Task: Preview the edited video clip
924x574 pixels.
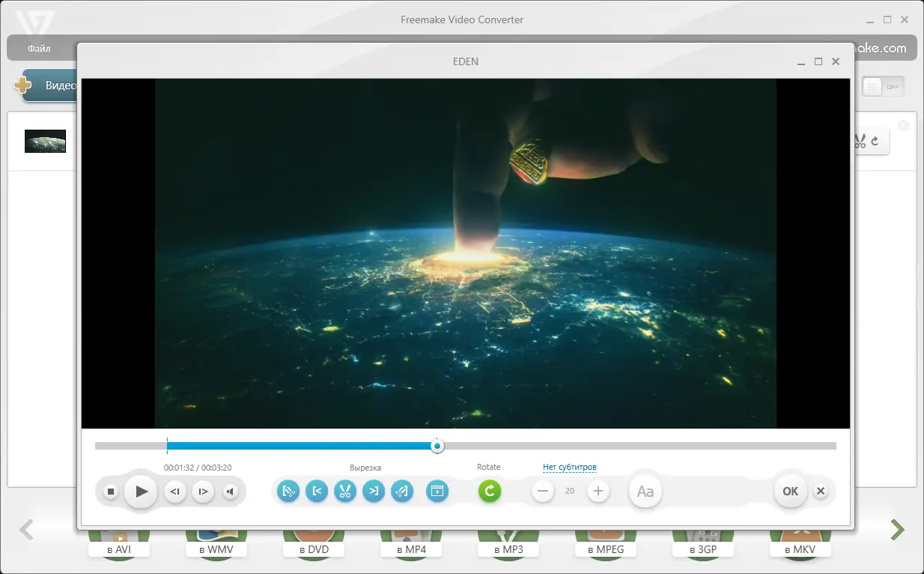Action: click(x=437, y=491)
